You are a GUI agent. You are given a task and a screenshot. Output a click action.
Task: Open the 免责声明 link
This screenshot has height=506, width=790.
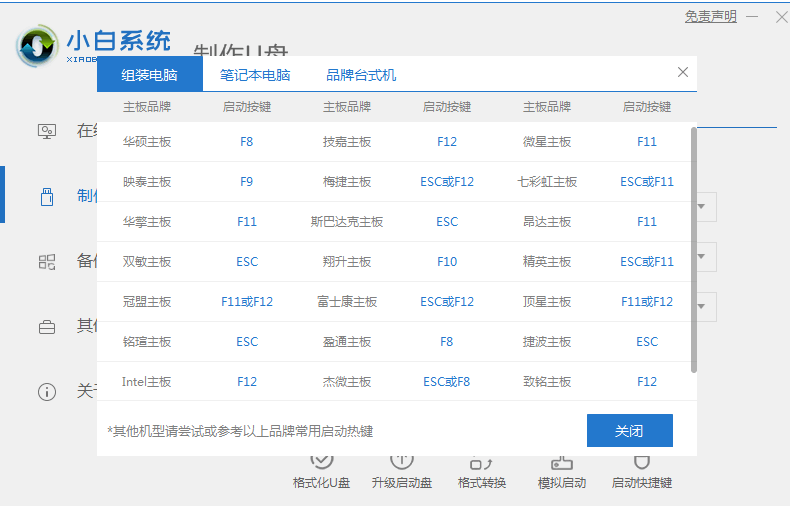pos(710,17)
